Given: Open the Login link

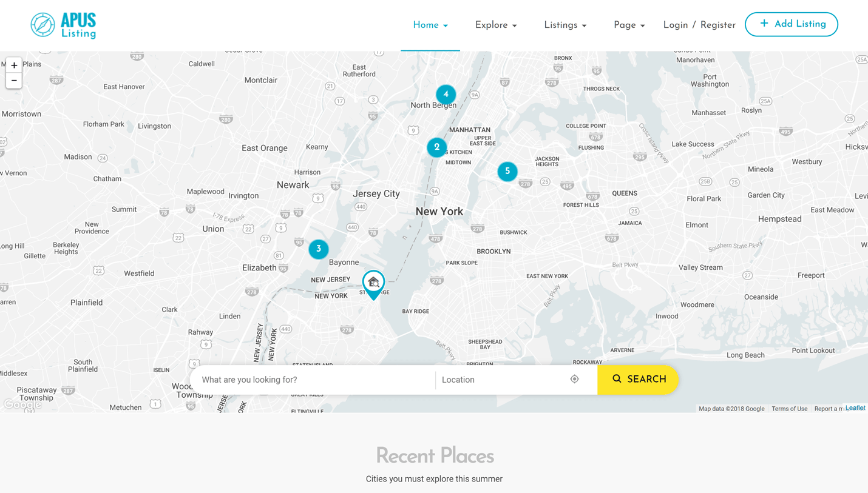Looking at the screenshot, I should (x=676, y=25).
